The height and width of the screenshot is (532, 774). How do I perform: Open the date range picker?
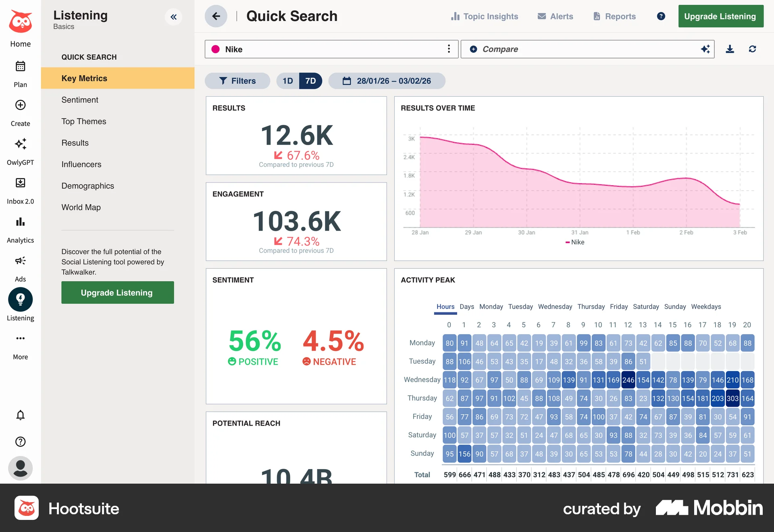tap(387, 81)
